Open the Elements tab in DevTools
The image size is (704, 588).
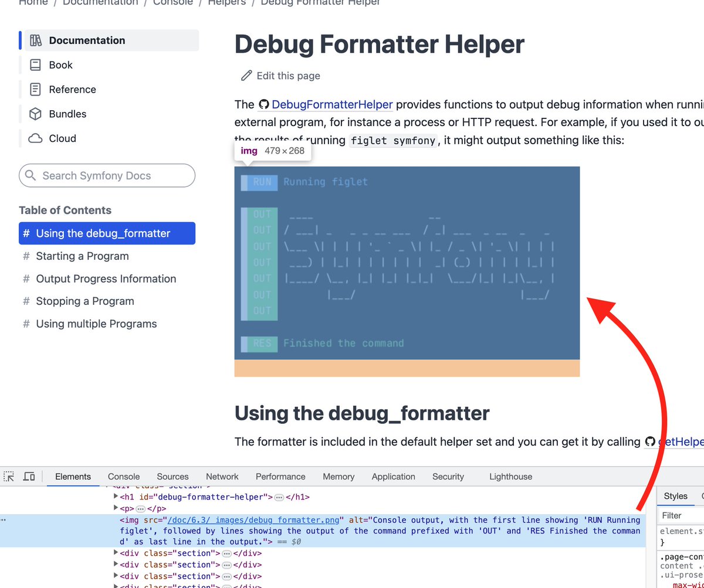pos(73,477)
